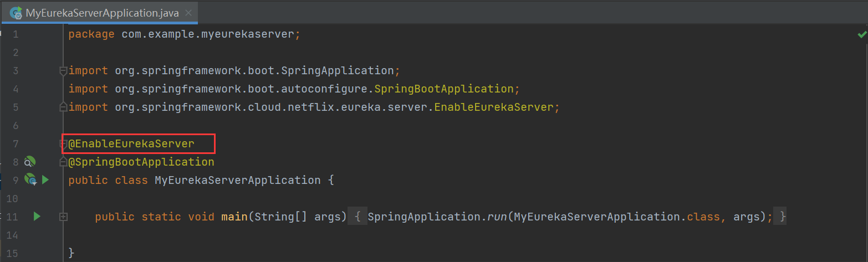Run the MyEurekaServerApplication class from the gutter

tap(45, 180)
